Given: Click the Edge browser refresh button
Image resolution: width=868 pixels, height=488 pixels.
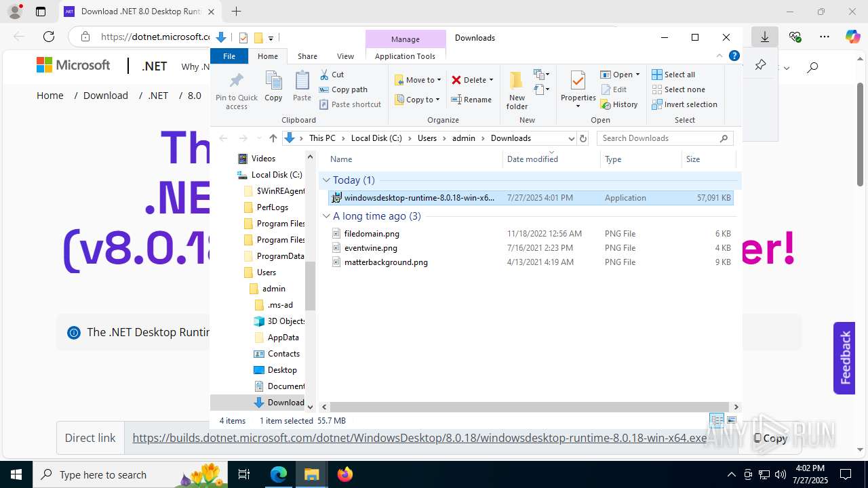Looking at the screenshot, I should (49, 37).
